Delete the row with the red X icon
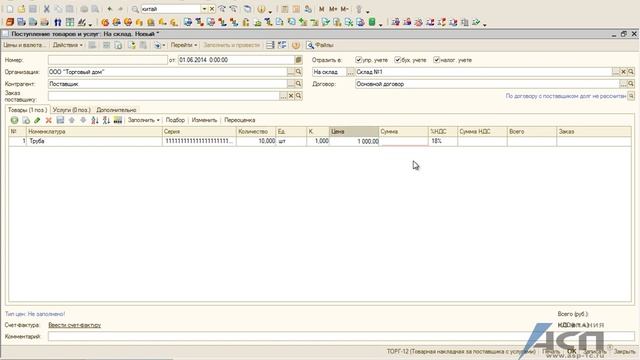This screenshot has width=640, height=360. (x=49, y=120)
